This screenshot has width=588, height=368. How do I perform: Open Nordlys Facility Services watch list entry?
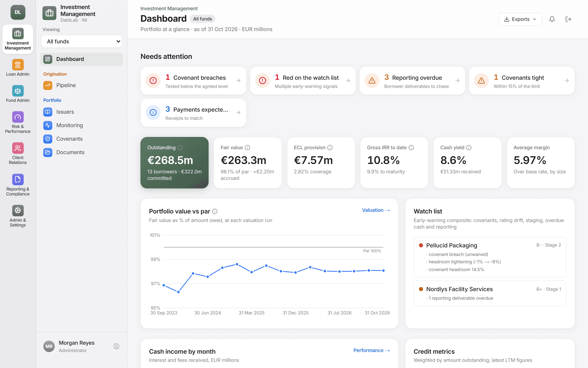click(490, 293)
